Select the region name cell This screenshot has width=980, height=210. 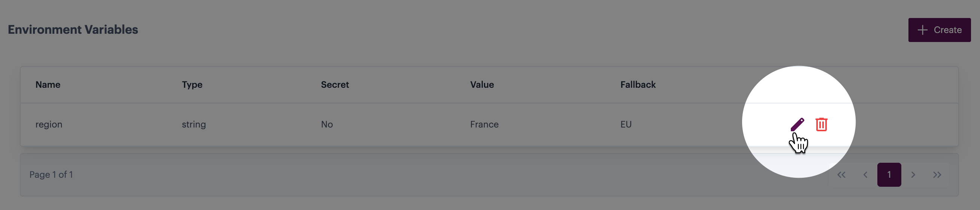point(49,124)
